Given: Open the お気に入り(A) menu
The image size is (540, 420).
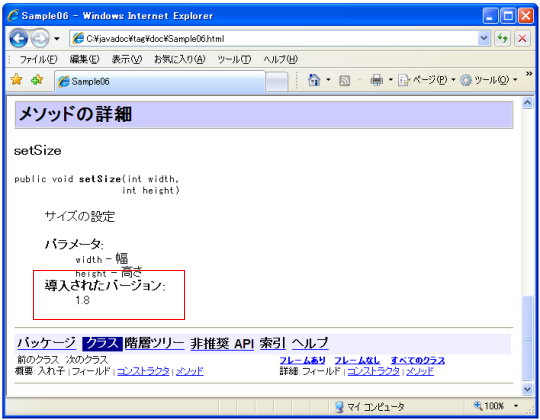Looking at the screenshot, I should tap(179, 60).
